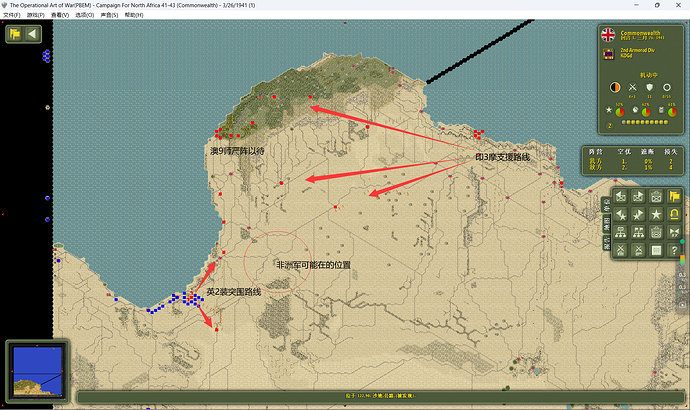Click the open envelope icon in the command grid

[x=656, y=196]
